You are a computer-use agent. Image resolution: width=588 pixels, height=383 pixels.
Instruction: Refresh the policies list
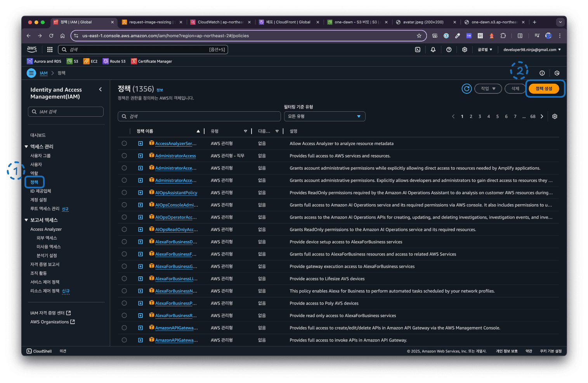point(467,89)
